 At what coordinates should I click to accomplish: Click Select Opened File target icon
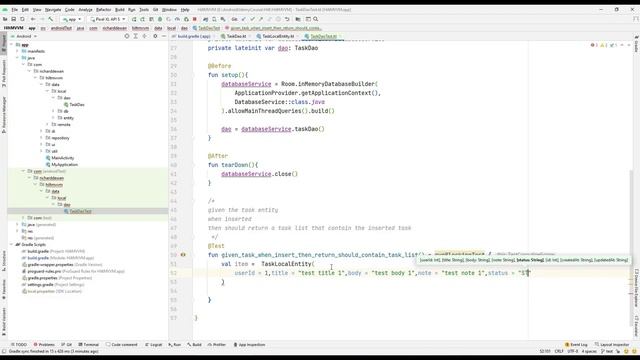point(127,36)
